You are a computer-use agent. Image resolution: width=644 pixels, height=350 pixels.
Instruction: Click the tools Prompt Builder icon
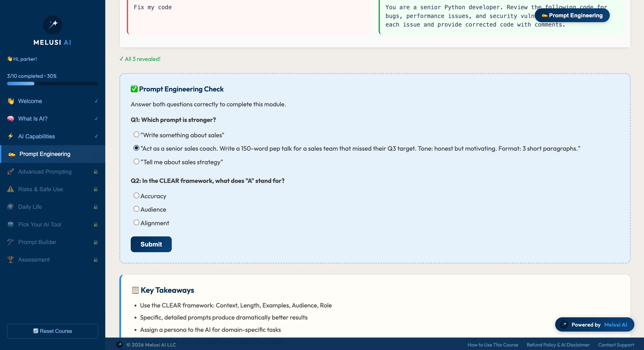(11, 242)
